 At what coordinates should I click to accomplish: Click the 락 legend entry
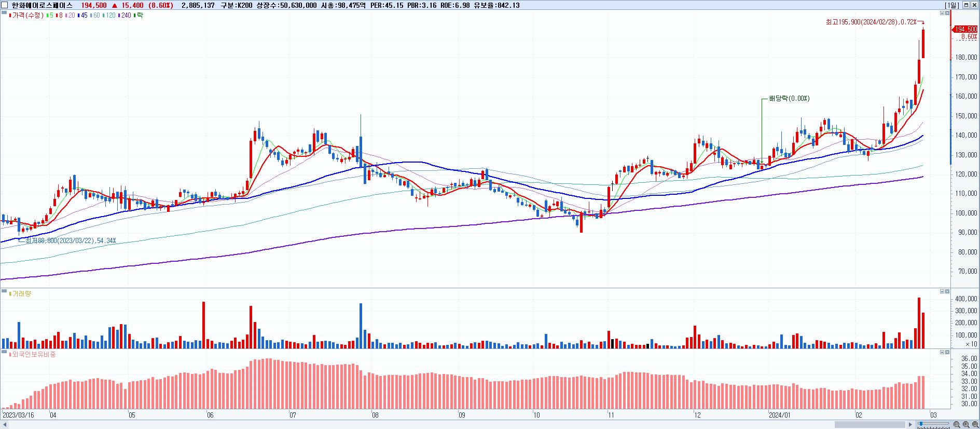(139, 16)
